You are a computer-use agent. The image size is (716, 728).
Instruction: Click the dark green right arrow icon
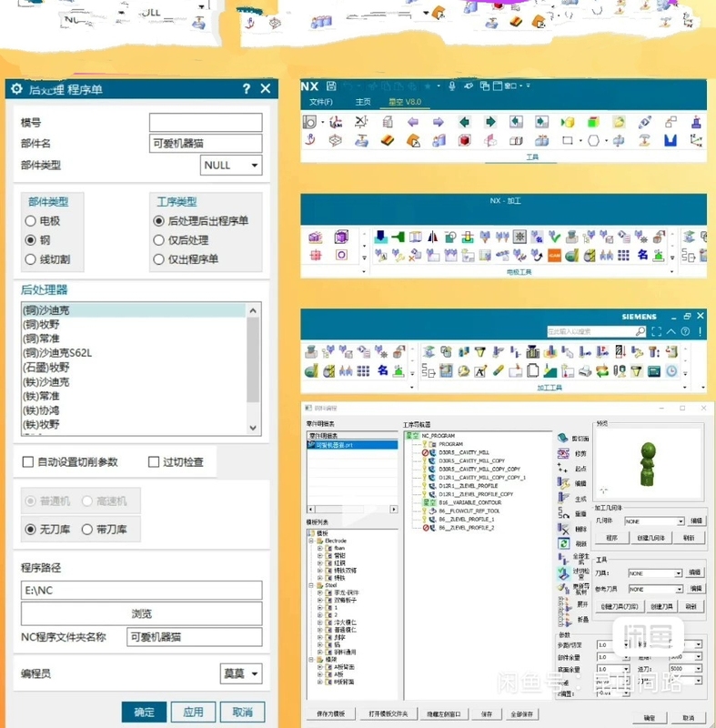pos(490,122)
